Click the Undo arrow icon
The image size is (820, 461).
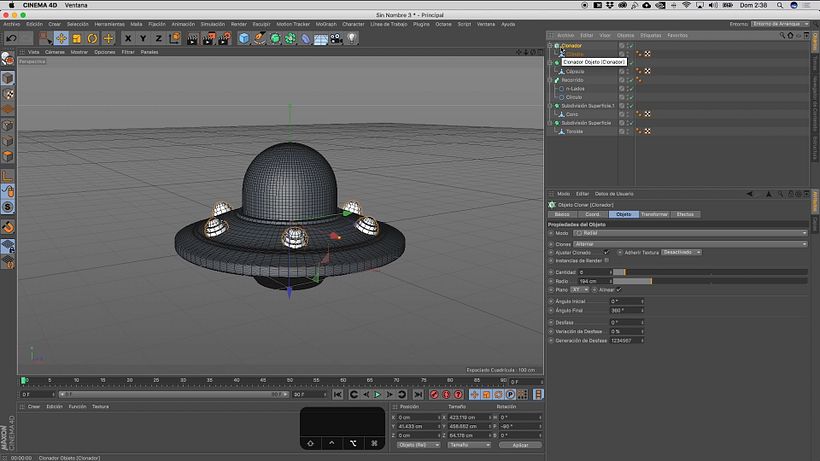[x=10, y=38]
